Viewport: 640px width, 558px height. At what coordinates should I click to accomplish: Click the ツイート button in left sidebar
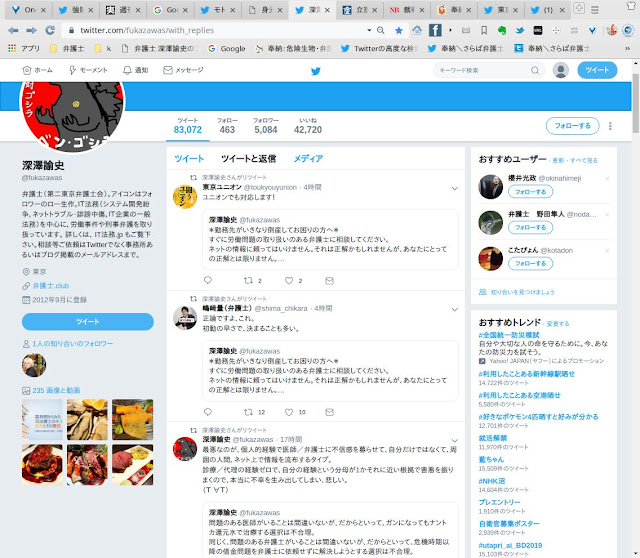[x=88, y=322]
